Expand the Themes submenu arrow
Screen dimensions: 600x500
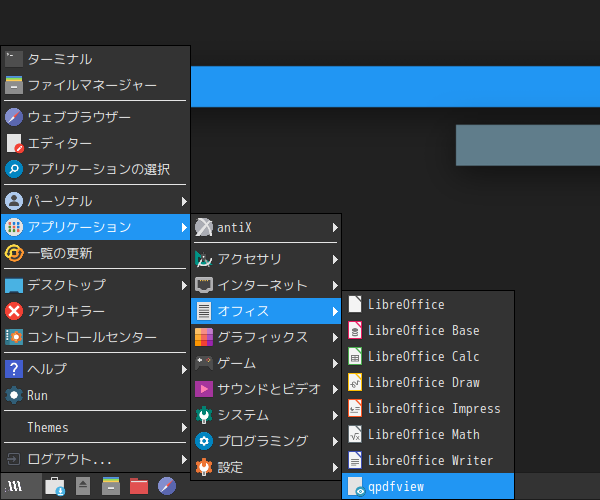[184, 427]
